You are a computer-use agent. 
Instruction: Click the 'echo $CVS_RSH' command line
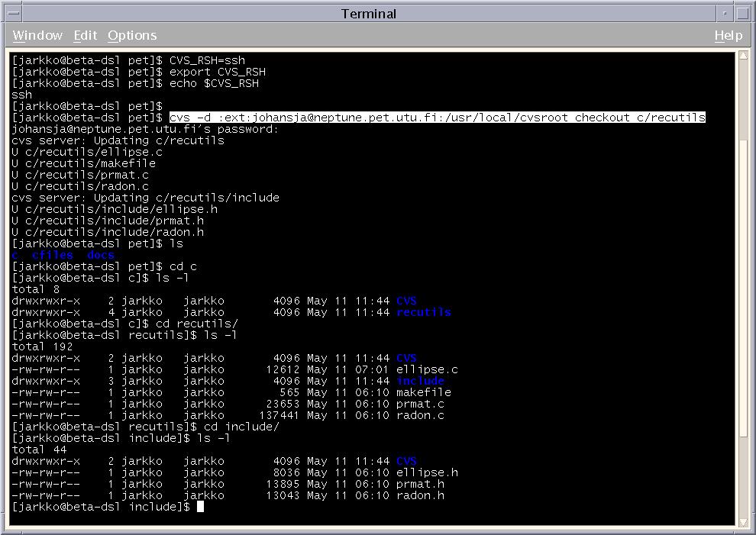pyautogui.click(x=135, y=83)
